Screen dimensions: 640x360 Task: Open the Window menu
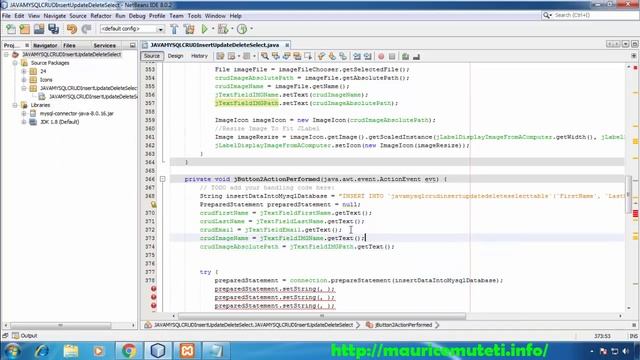pos(215,16)
